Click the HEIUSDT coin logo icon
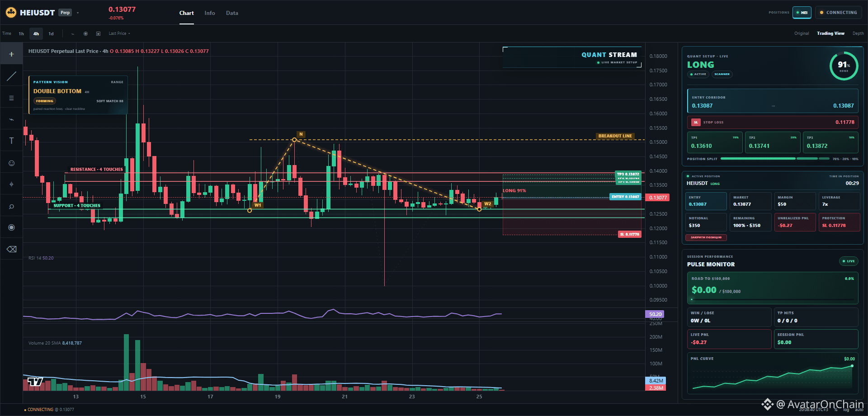Image resolution: width=868 pixels, height=416 pixels. 11,13
